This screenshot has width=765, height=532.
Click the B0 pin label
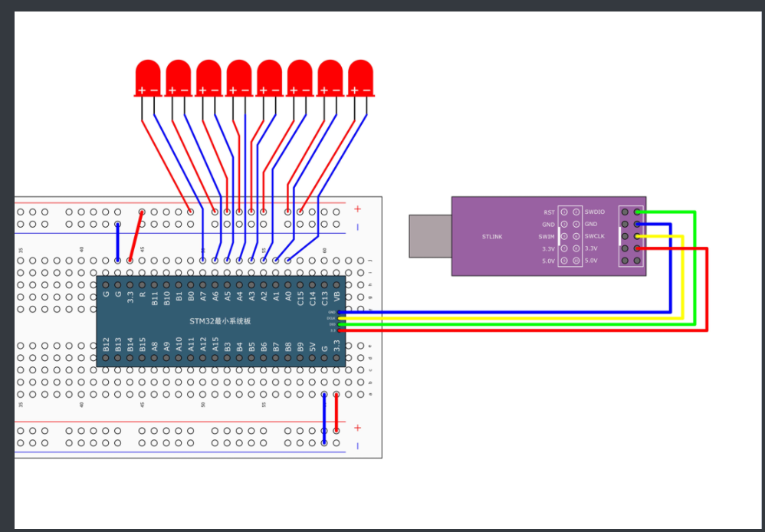pos(192,297)
